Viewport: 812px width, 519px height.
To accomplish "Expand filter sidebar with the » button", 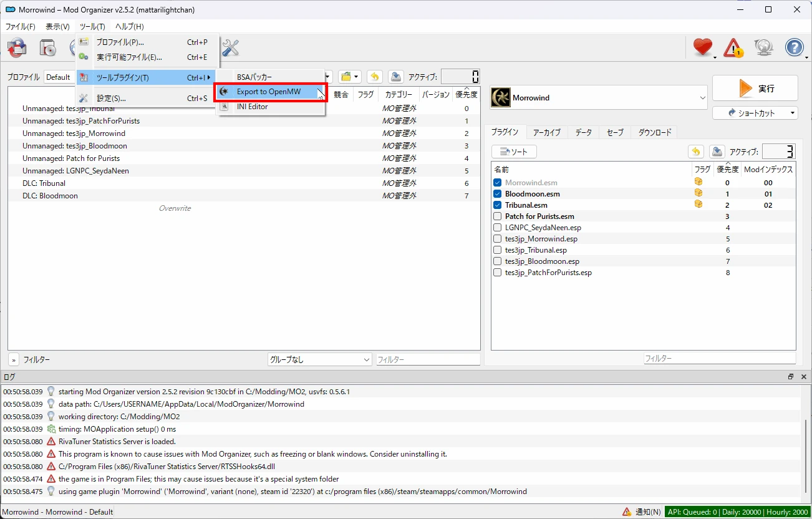I will pos(14,360).
